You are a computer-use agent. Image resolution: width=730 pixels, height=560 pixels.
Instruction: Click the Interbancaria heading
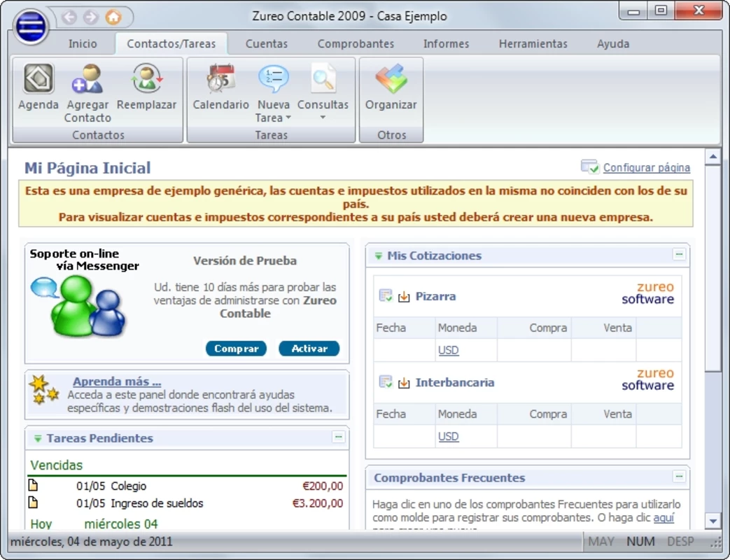(x=455, y=382)
